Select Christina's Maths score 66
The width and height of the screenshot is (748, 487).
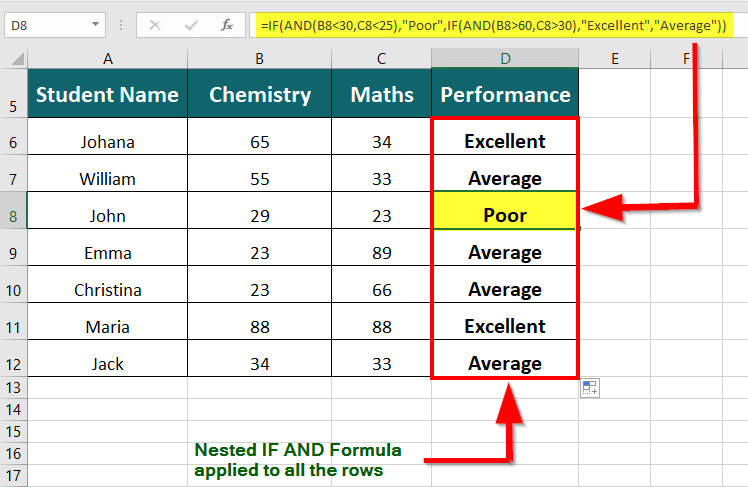(x=381, y=285)
